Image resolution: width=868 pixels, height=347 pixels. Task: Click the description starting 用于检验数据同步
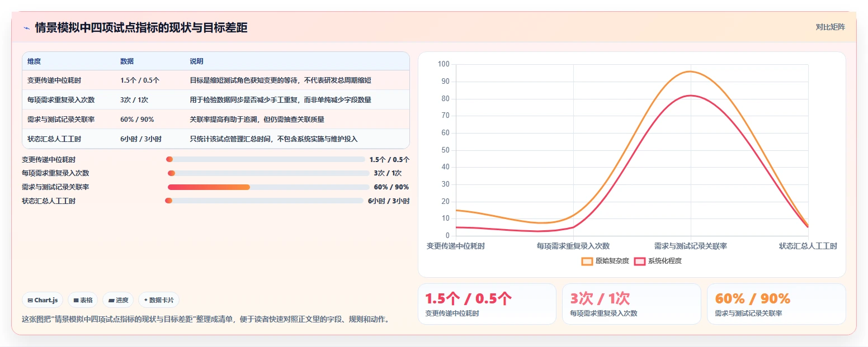coord(280,100)
